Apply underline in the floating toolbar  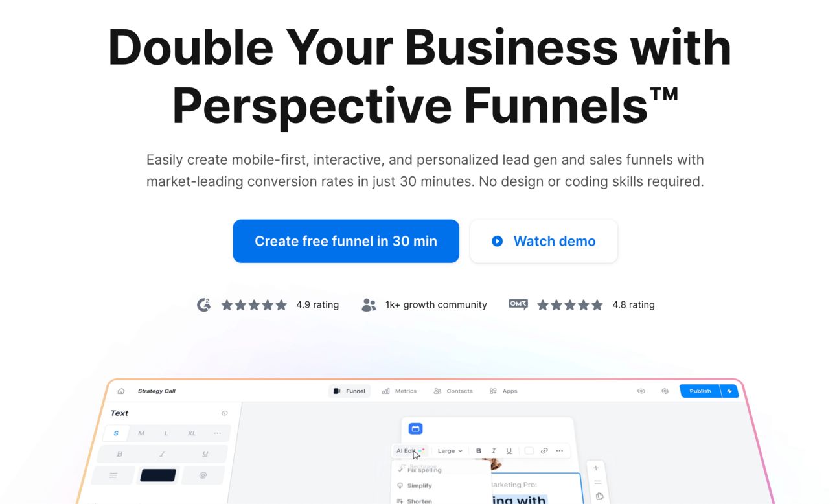(x=509, y=451)
